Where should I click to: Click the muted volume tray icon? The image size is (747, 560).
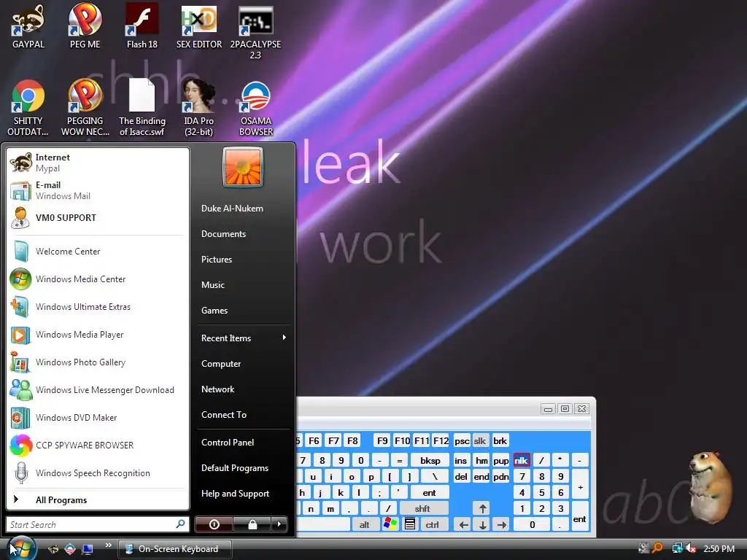(692, 548)
